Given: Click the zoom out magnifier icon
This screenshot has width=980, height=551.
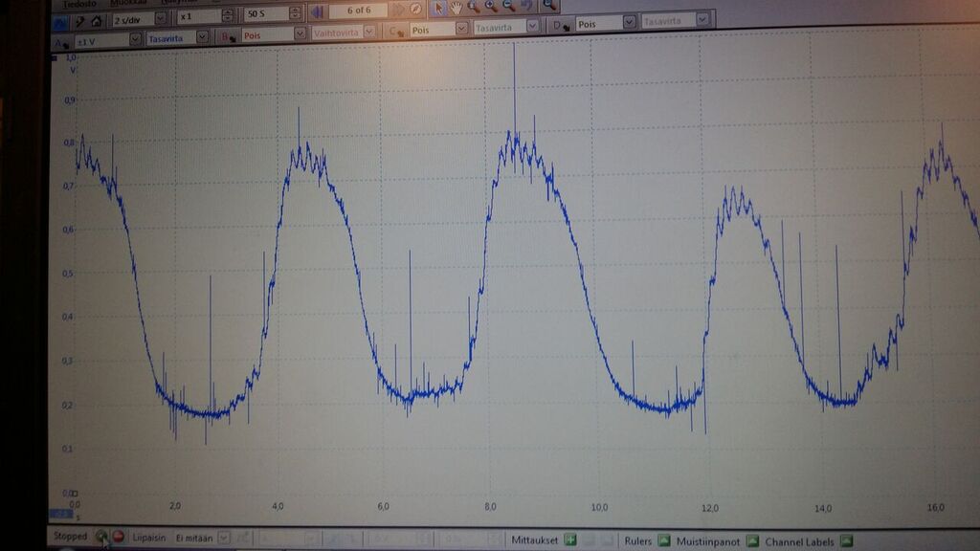Looking at the screenshot, I should click(508, 7).
